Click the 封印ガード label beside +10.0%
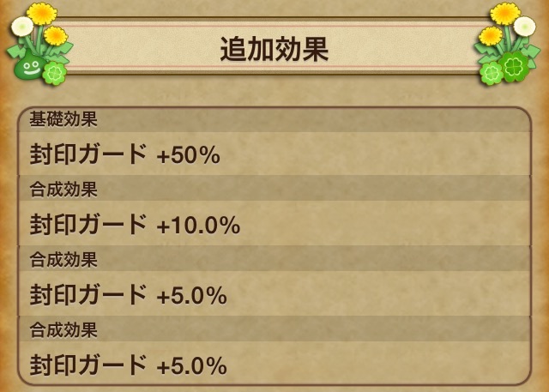Screen dimensions: 549x392 coord(88,226)
